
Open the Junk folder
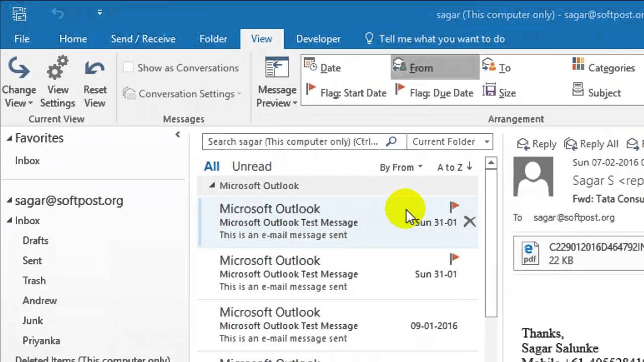click(32, 321)
